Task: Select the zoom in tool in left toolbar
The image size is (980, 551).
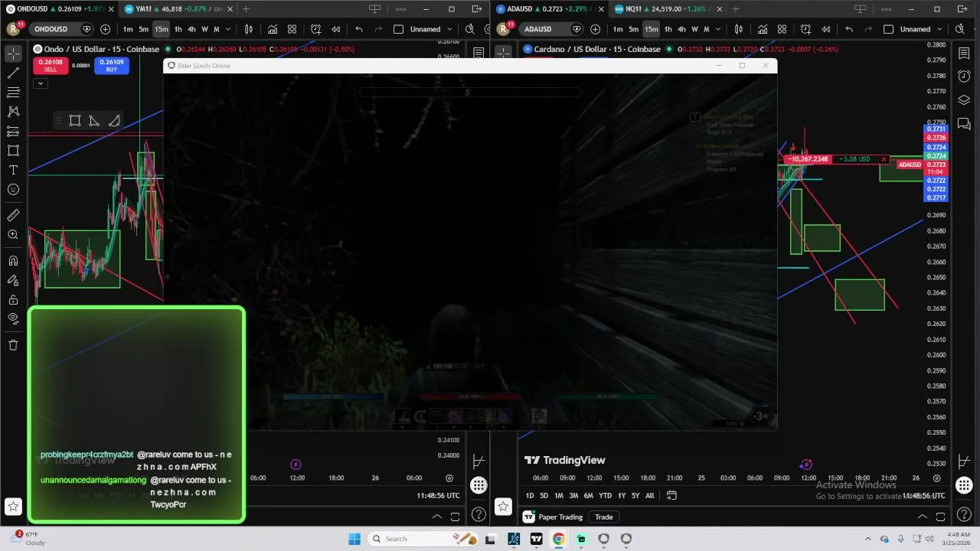Action: 13,235
